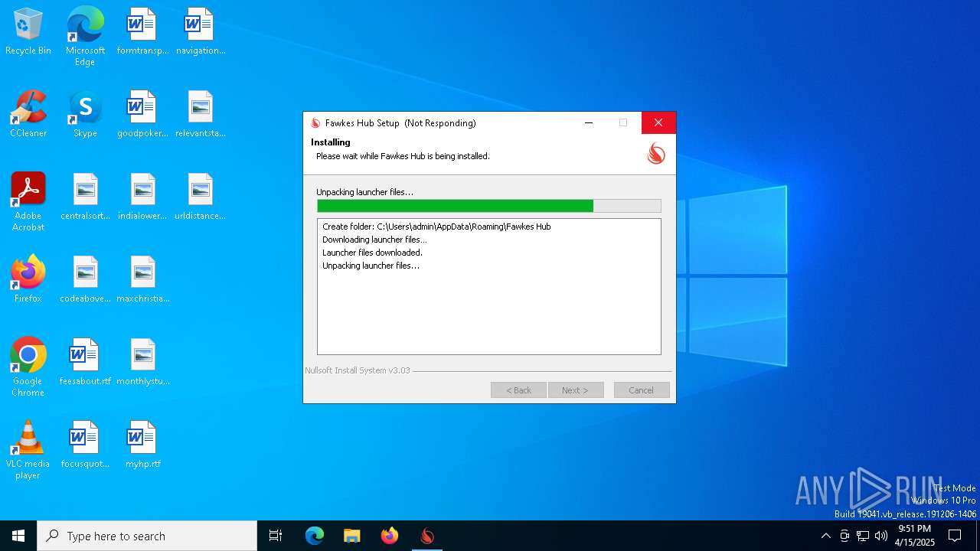Select the Firefox desktop shortcut
The height and width of the screenshot is (551, 980).
pyautogui.click(x=28, y=280)
